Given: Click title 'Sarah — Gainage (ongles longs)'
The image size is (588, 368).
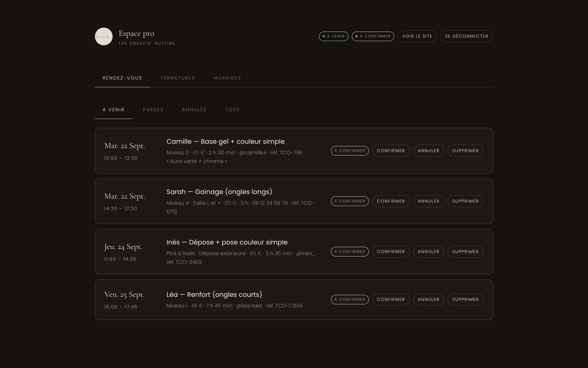Looking at the screenshot, I should [219, 192].
